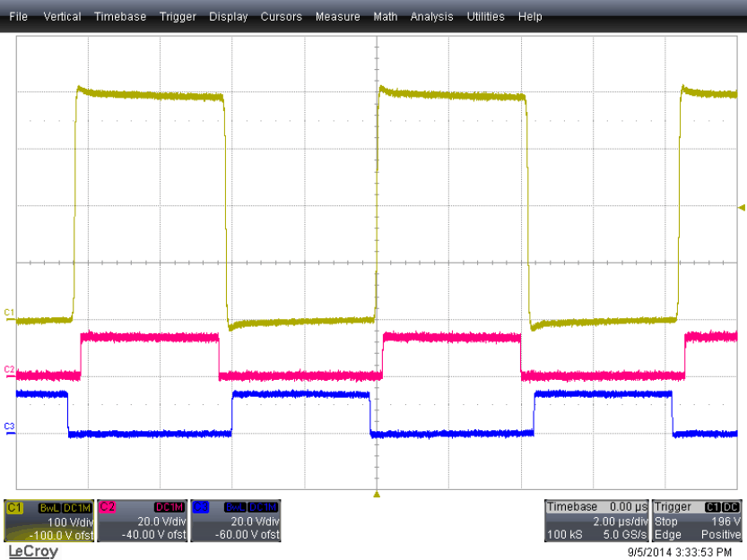The width and height of the screenshot is (747, 560).
Task: Click the LeCroy logo
Action: pyautogui.click(x=32, y=551)
